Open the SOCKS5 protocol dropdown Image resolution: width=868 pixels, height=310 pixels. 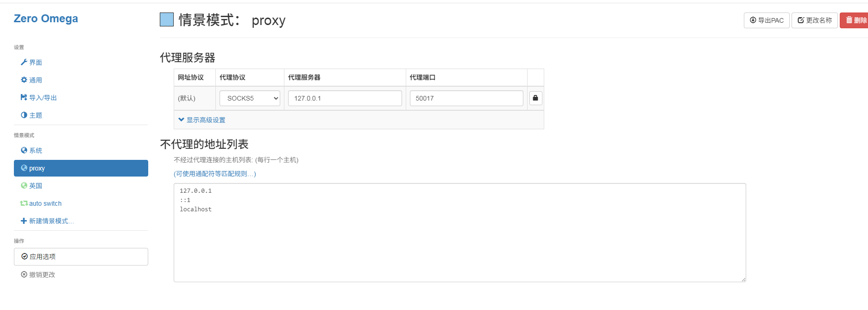pos(250,98)
